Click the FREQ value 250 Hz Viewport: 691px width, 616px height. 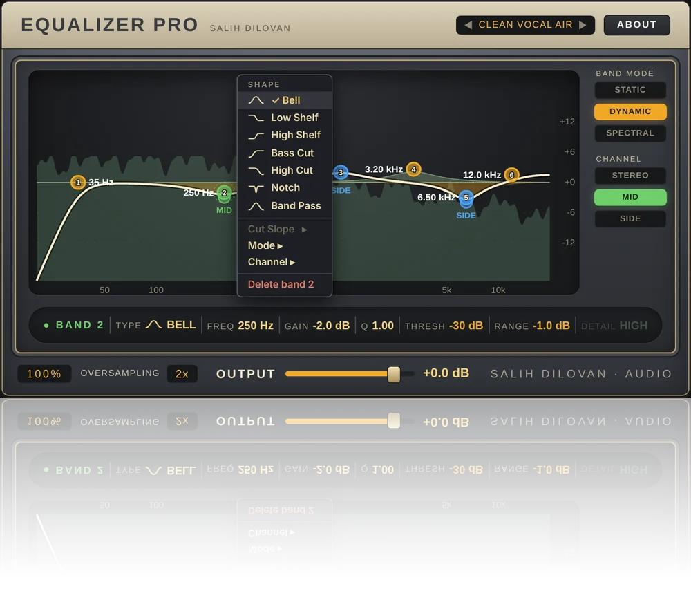click(256, 326)
